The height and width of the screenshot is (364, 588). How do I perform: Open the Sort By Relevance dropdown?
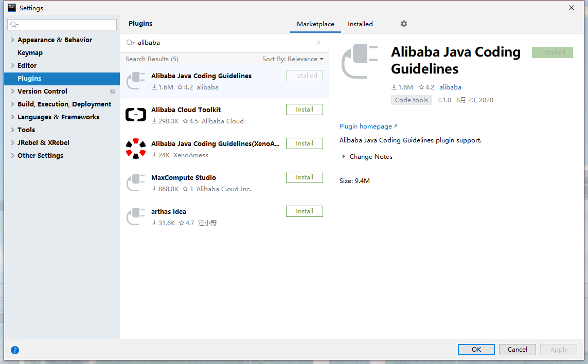click(x=293, y=59)
